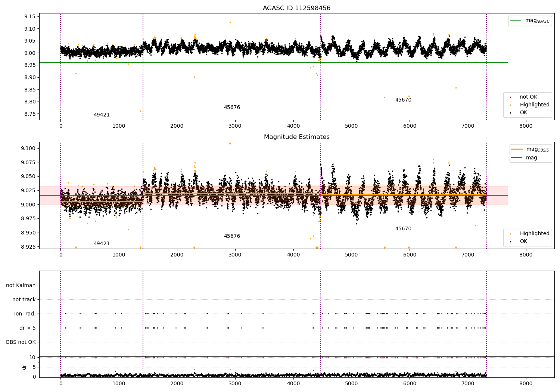
Task: Click OBSID label 45670 in middle plot
Action: click(x=403, y=229)
